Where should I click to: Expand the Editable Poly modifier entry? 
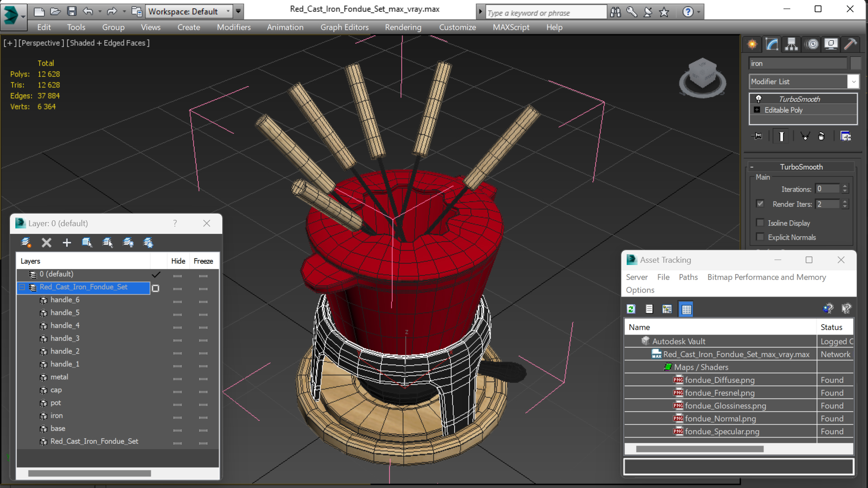(757, 110)
